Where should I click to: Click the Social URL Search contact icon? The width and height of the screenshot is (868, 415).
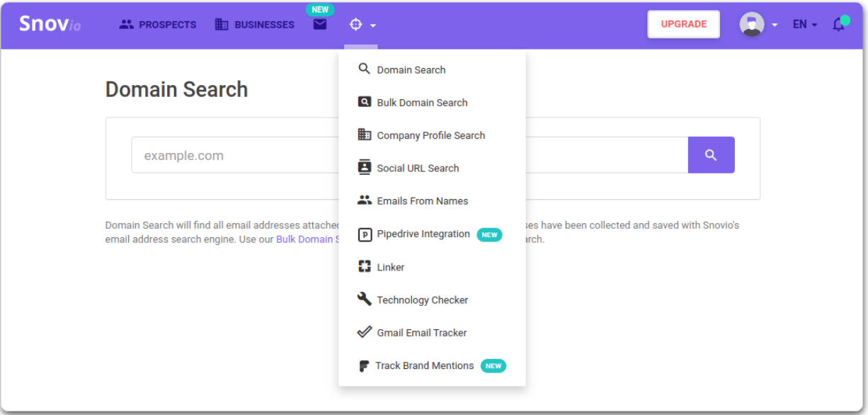pos(365,167)
